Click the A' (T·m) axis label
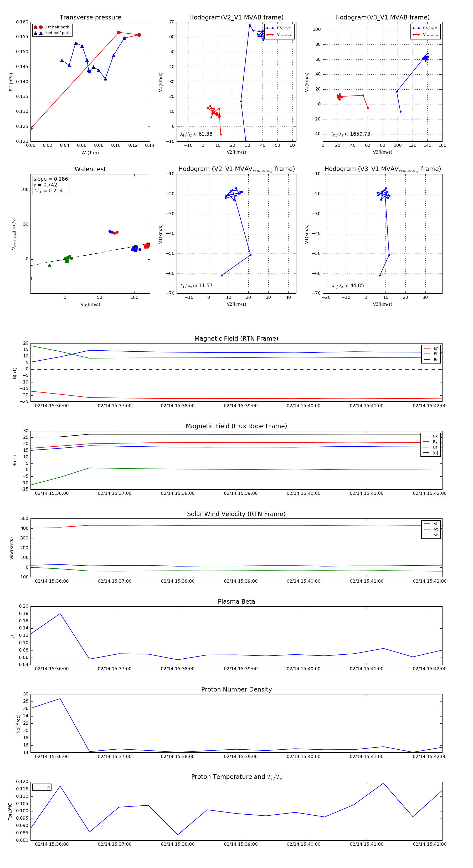 pyautogui.click(x=90, y=153)
